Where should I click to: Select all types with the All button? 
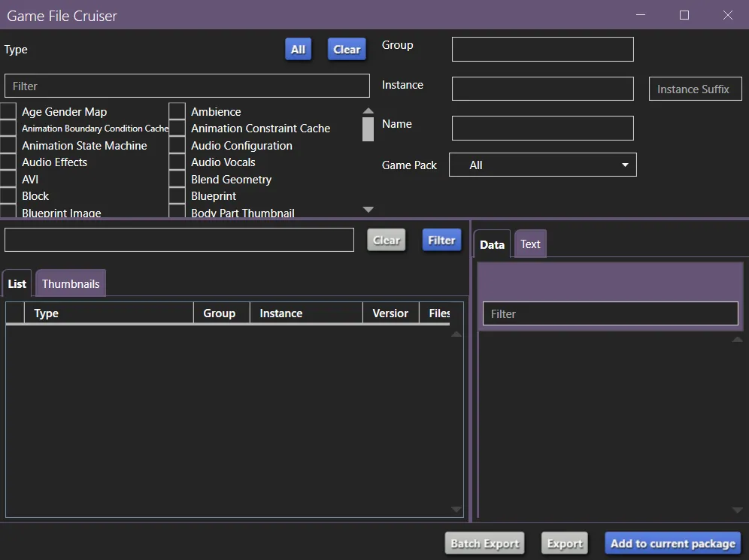tap(298, 49)
